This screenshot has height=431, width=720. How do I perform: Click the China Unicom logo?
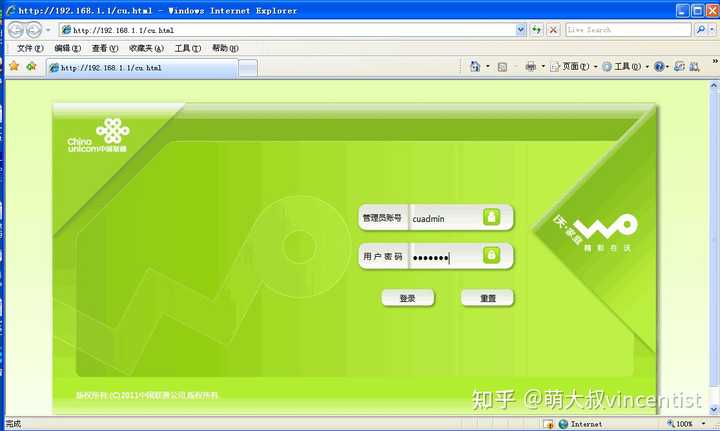point(98,135)
